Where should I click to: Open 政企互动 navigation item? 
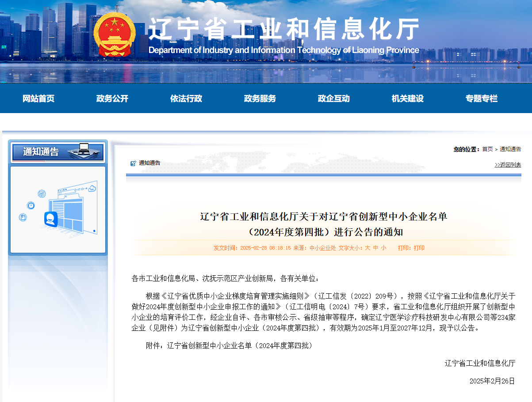334,99
